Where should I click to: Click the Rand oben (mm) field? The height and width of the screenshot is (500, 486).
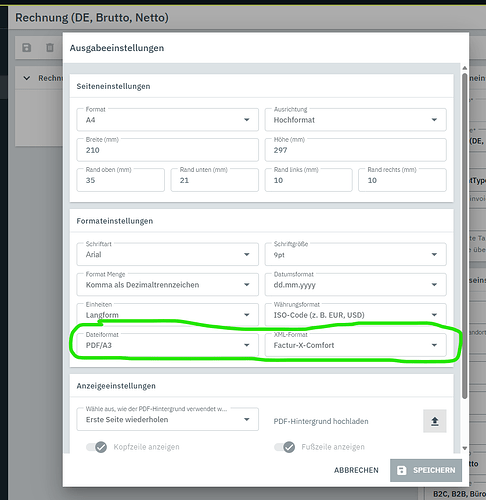(x=120, y=180)
